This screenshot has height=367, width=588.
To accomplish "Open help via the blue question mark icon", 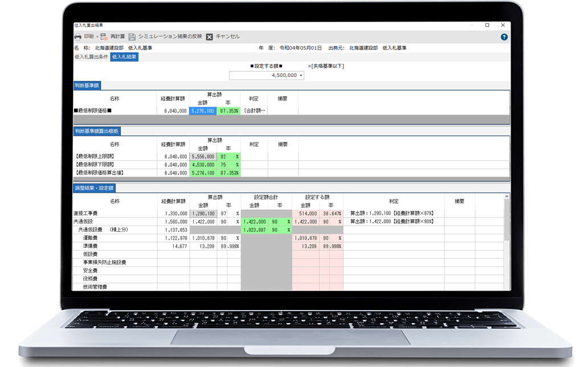I will click(x=504, y=37).
